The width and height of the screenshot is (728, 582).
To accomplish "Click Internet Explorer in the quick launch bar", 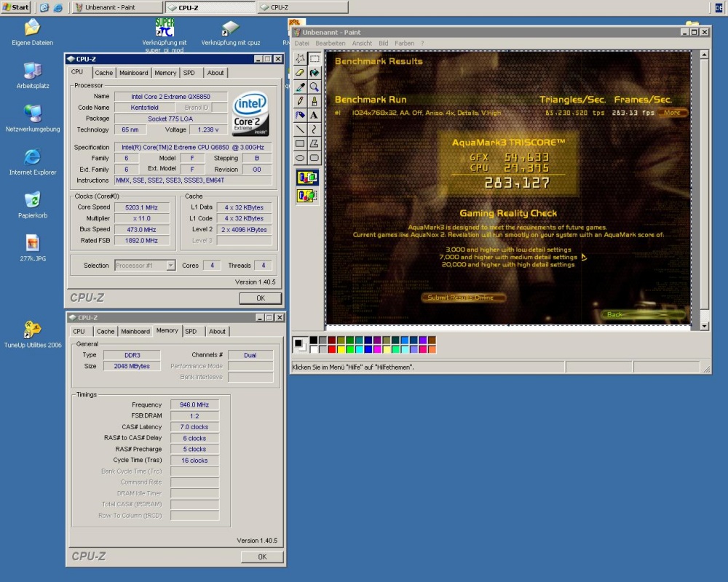I will click(58, 7).
